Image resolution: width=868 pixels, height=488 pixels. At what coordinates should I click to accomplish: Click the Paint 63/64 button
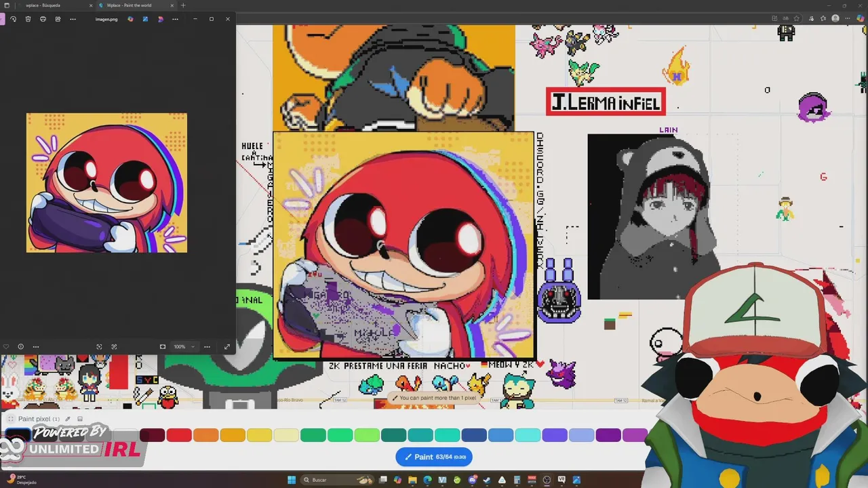[434, 457]
